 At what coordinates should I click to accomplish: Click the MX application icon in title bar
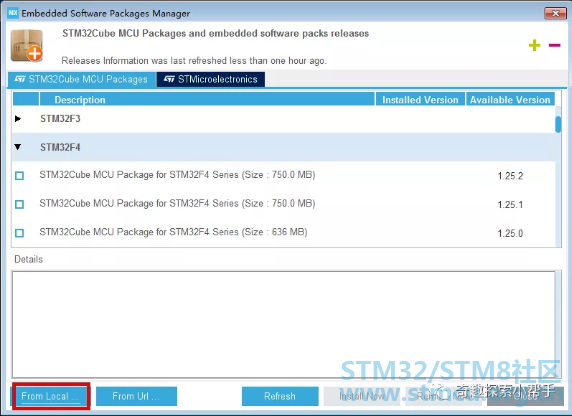13,13
